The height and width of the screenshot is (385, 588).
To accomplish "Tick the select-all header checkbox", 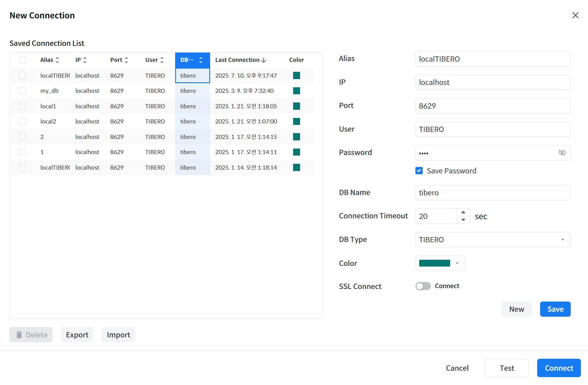I will click(22, 60).
